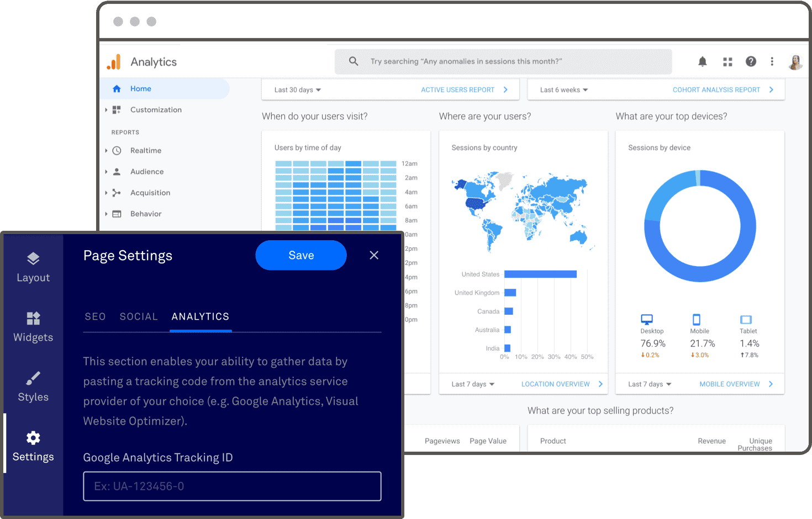The image size is (812, 519).
Task: Click the Home icon in the sidebar
Action: click(117, 88)
